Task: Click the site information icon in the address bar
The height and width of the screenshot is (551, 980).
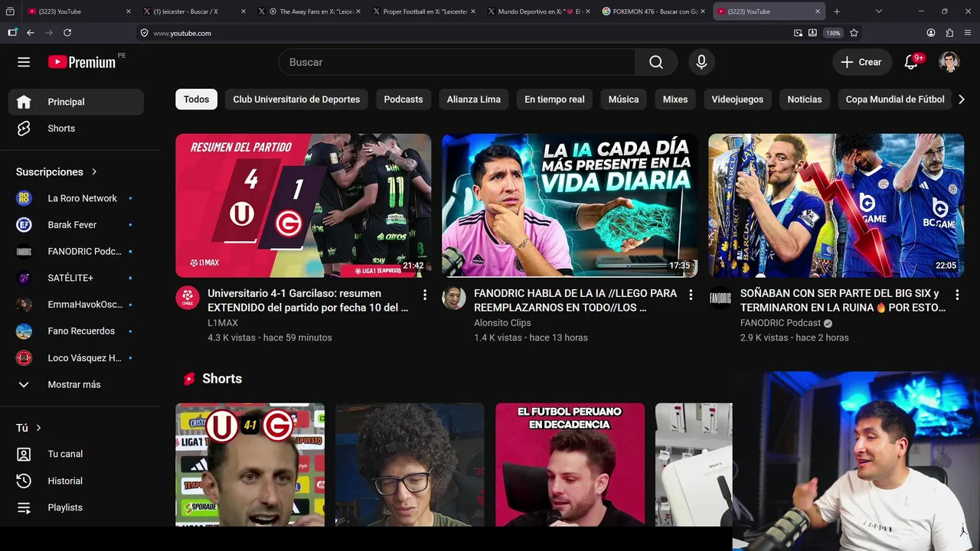Action: pyautogui.click(x=144, y=33)
